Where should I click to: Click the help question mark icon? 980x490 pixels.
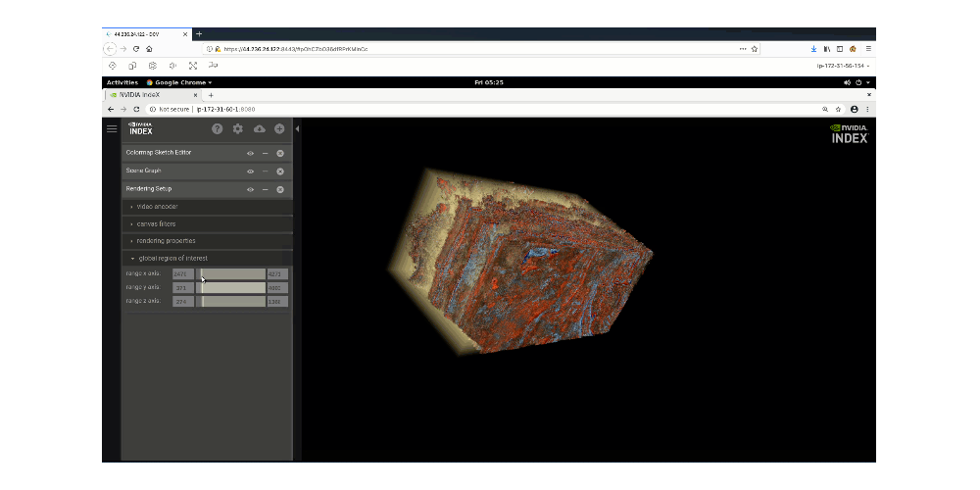pos(218,128)
